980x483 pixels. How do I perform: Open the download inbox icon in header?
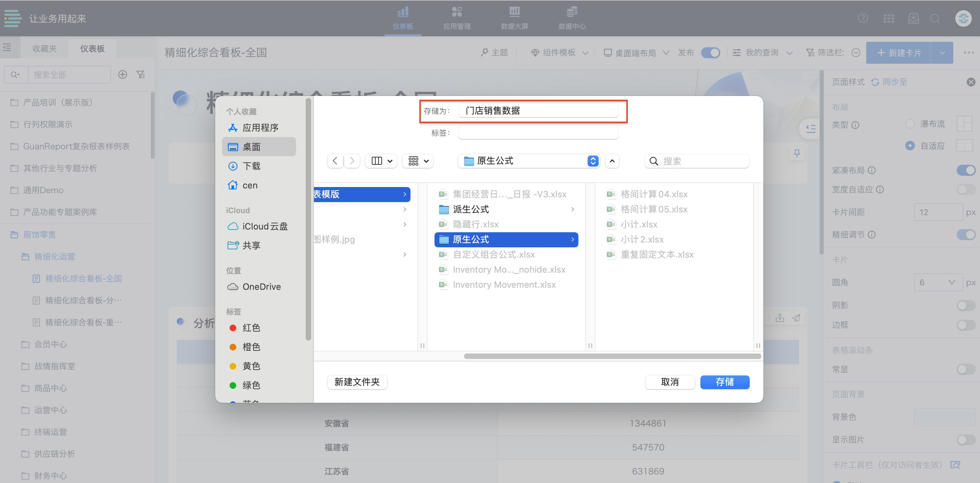coord(913,18)
